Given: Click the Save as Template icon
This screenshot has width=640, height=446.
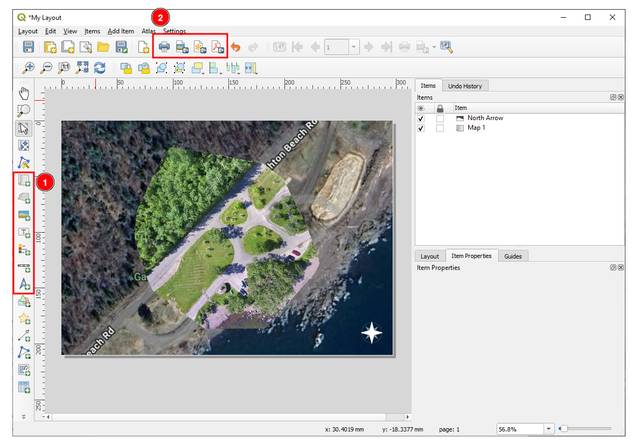Looking at the screenshot, I should click(x=122, y=47).
